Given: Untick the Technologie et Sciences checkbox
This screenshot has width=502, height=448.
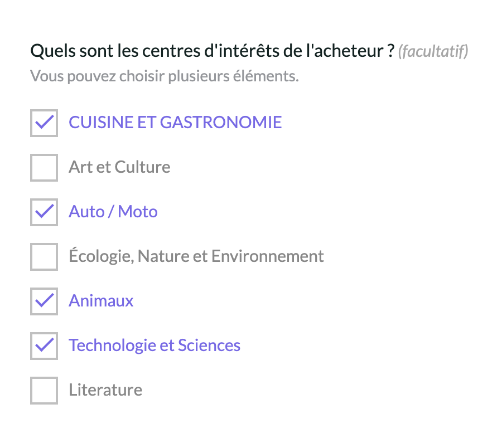Looking at the screenshot, I should click(x=44, y=345).
